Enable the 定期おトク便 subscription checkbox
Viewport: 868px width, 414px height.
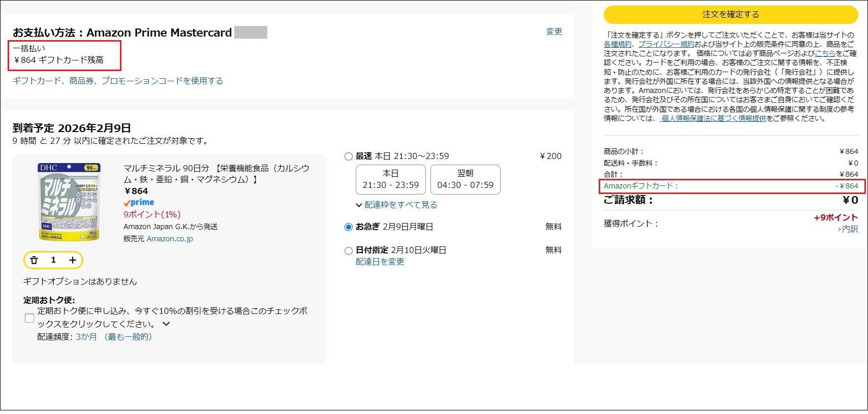coord(29,318)
